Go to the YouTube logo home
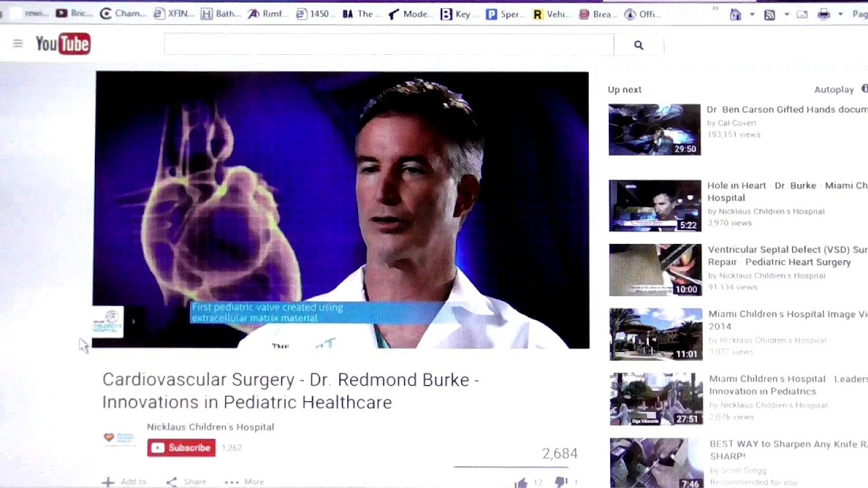Image resolution: width=868 pixels, height=488 pixels. point(63,44)
